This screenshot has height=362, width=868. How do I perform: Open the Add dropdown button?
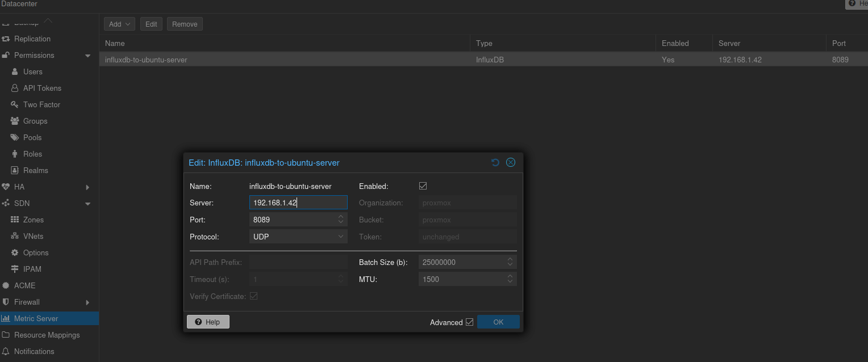pos(119,24)
